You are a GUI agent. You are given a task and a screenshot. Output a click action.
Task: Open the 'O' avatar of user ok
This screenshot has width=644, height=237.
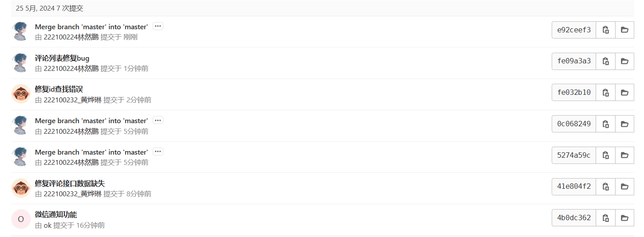(21, 219)
